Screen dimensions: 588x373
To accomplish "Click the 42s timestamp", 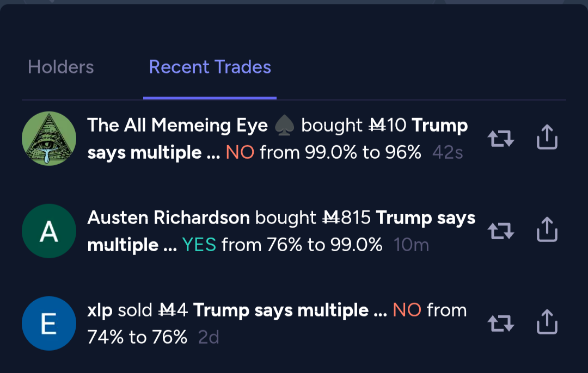I will [448, 153].
